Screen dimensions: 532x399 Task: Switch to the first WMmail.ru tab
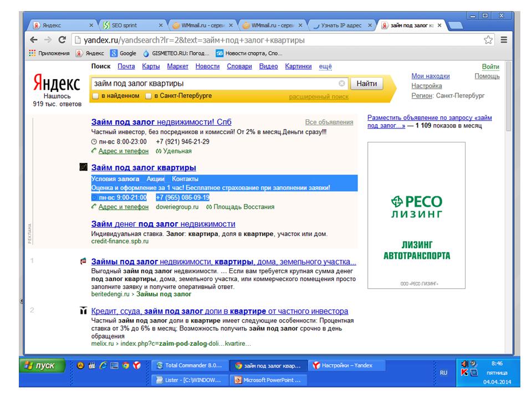click(203, 25)
